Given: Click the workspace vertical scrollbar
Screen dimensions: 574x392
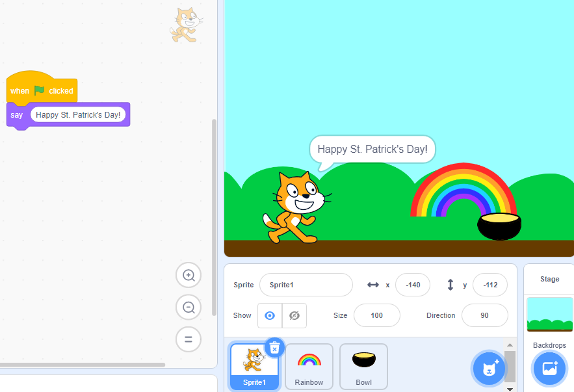Looking at the screenshot, I should tap(214, 217).
